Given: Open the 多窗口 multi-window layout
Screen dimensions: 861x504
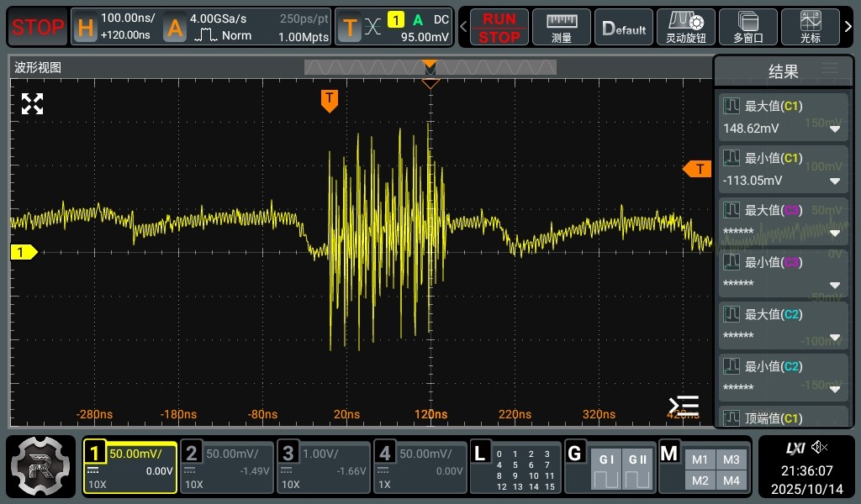Looking at the screenshot, I should coord(747,28).
